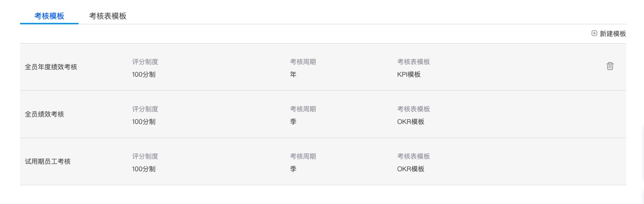The height and width of the screenshot is (204, 644).
Task: Open the 试用期员工考核 template
Action: tap(48, 161)
